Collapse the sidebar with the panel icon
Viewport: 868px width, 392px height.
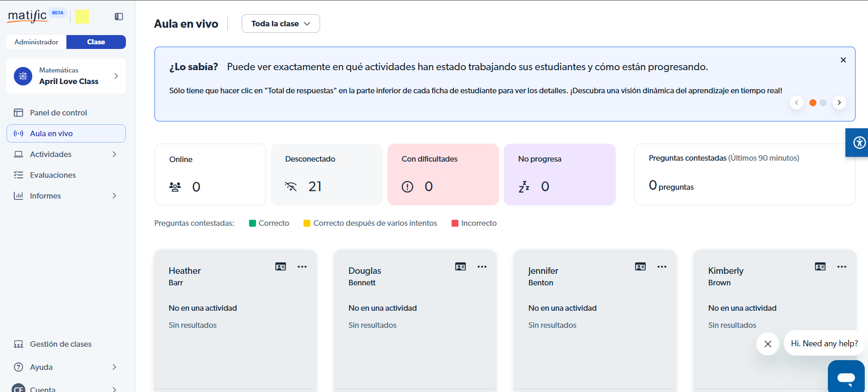119,17
